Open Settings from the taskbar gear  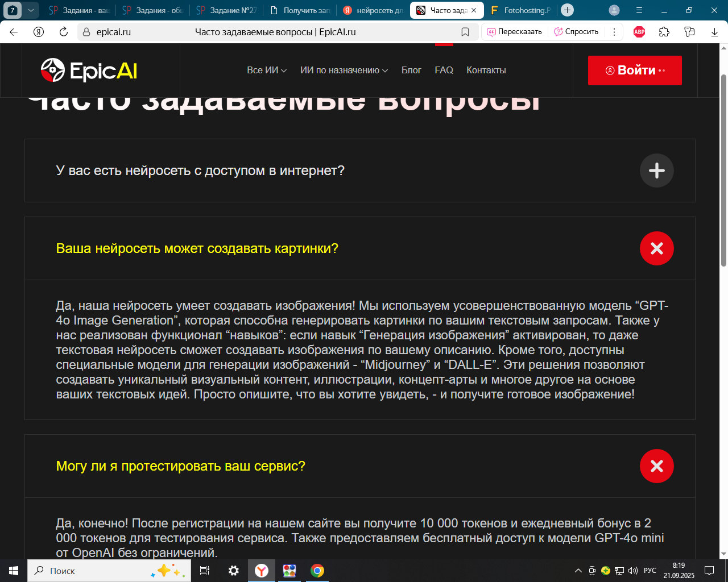coord(234,571)
